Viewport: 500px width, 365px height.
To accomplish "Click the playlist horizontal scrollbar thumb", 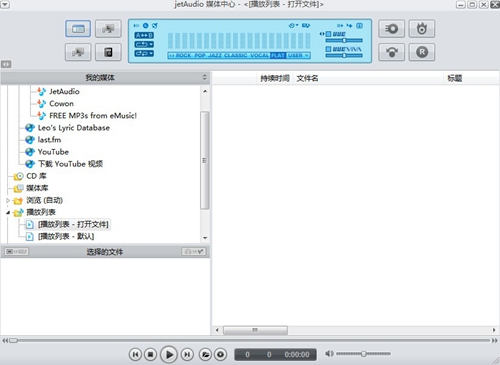I will 255,330.
